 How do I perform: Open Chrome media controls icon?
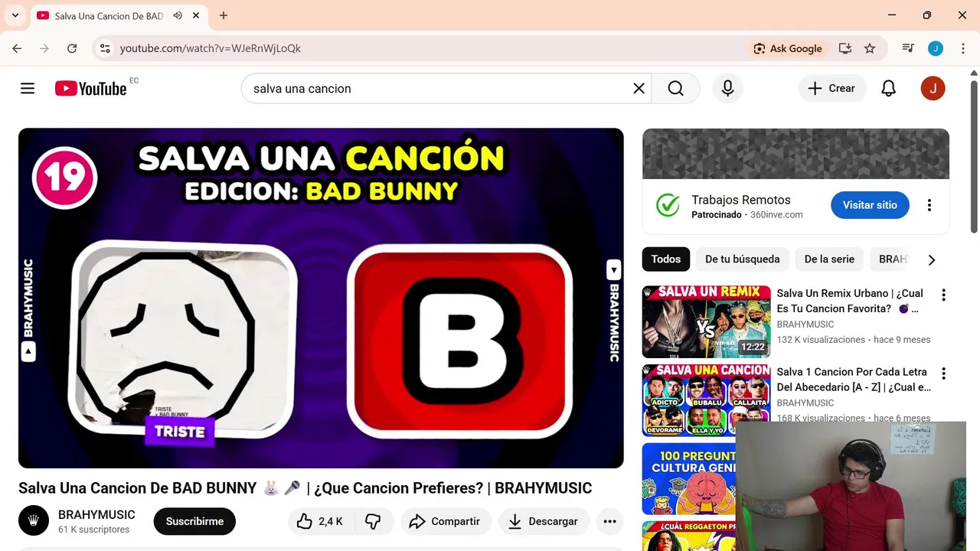click(x=908, y=48)
